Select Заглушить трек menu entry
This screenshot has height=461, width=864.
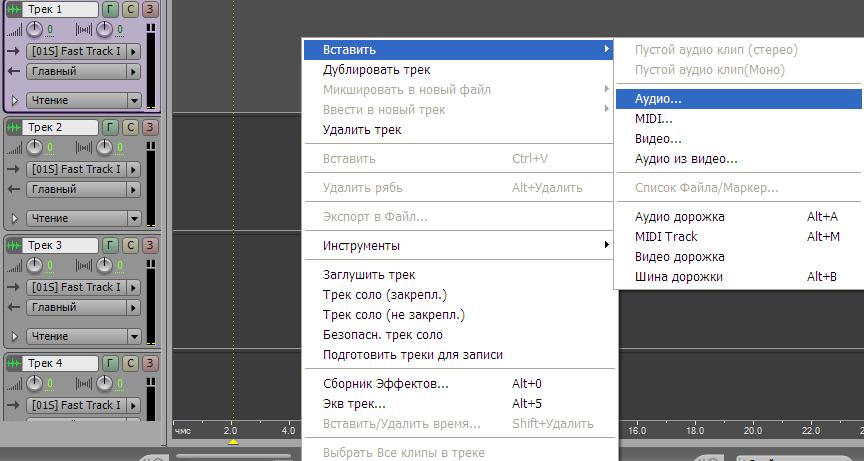[x=458, y=275]
